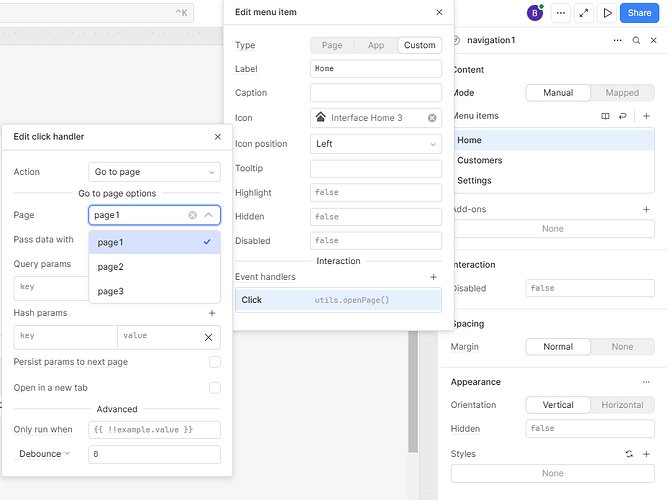The width and height of the screenshot is (668, 500).
Task: Open the Debounce dropdown
Action: (44, 454)
